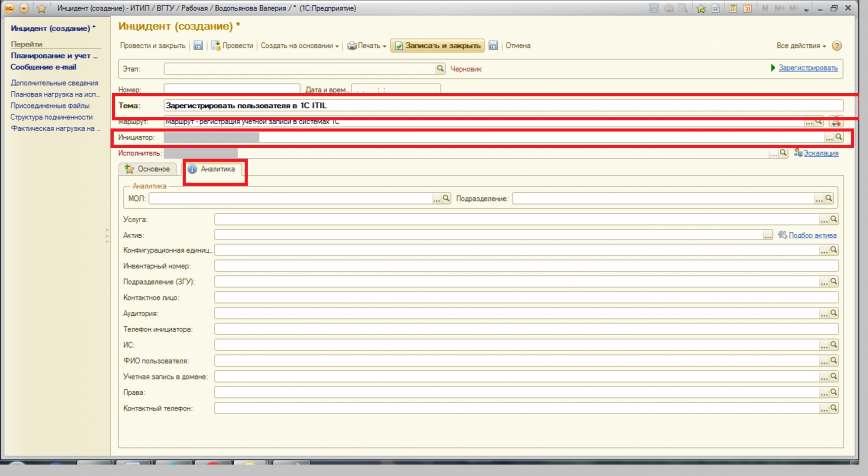Expand the Печать dropdown menu
The width and height of the screenshot is (868, 476).
coord(366,46)
